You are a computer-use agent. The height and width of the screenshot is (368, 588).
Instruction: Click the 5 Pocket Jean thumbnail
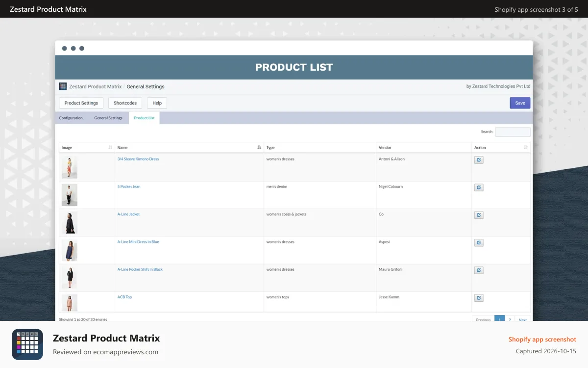pyautogui.click(x=69, y=195)
